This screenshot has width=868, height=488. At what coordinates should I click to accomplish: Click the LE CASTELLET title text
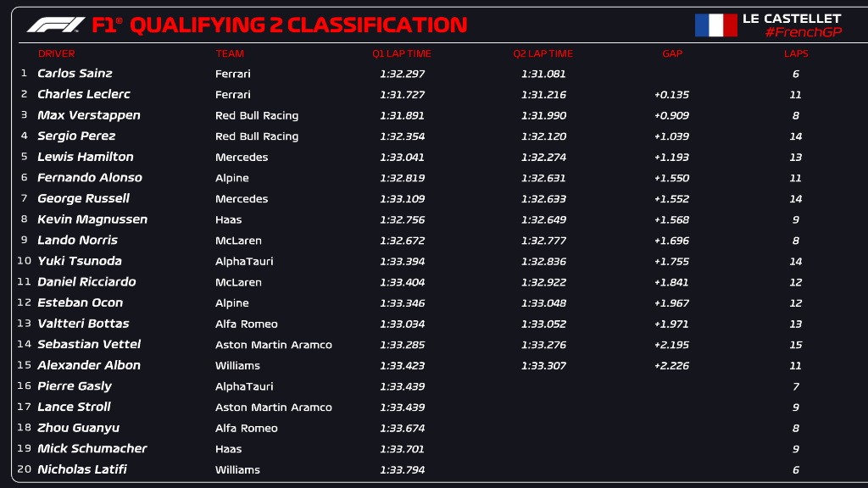point(792,18)
